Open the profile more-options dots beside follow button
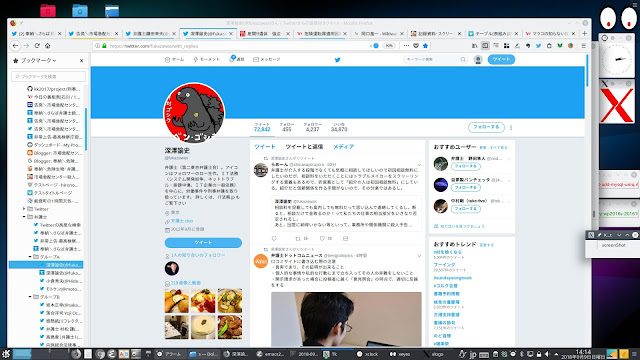This screenshot has height=360, width=640. coord(511,127)
